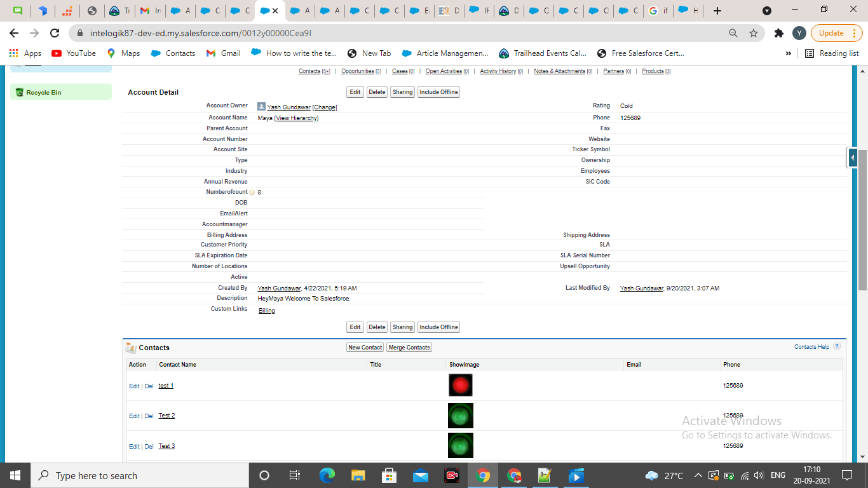Screen dimensions: 868x488
Task: Open the Reading list
Action: tap(832, 53)
